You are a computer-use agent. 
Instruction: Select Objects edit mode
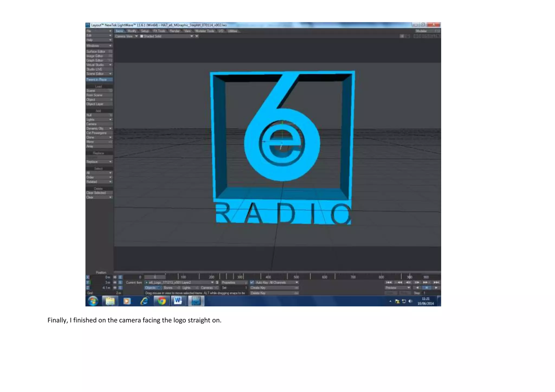click(x=153, y=288)
